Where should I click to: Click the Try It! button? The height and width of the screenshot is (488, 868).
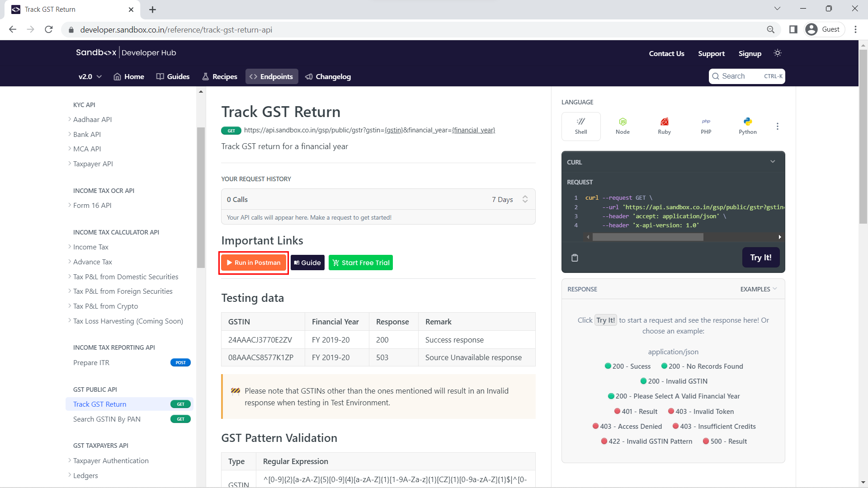coord(760,258)
